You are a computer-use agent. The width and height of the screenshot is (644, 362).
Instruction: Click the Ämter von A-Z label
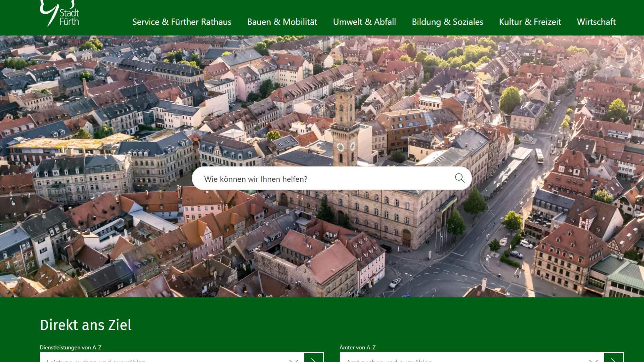coord(357,347)
